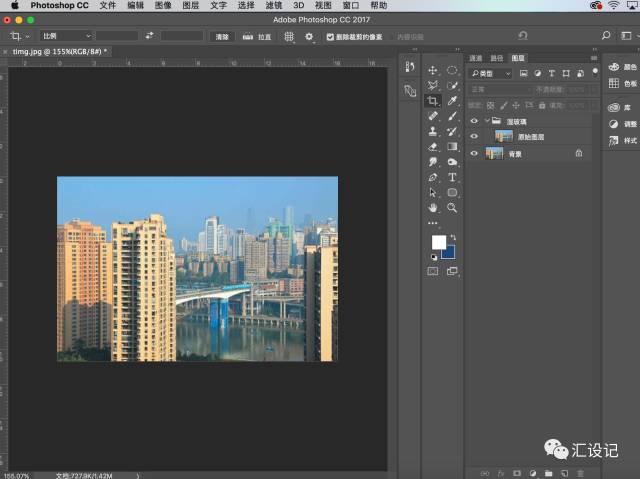640x479 pixels.
Task: Open the layer filter 类型 dropdown
Action: (489, 73)
